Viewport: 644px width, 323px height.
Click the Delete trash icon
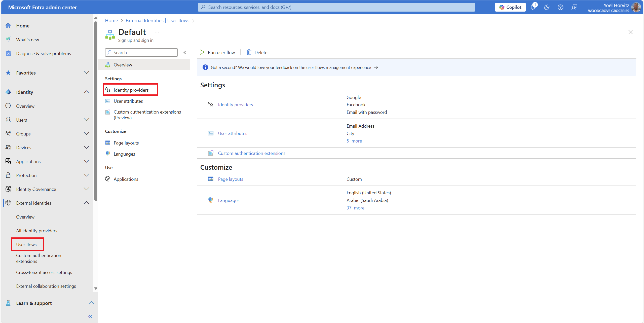(249, 52)
